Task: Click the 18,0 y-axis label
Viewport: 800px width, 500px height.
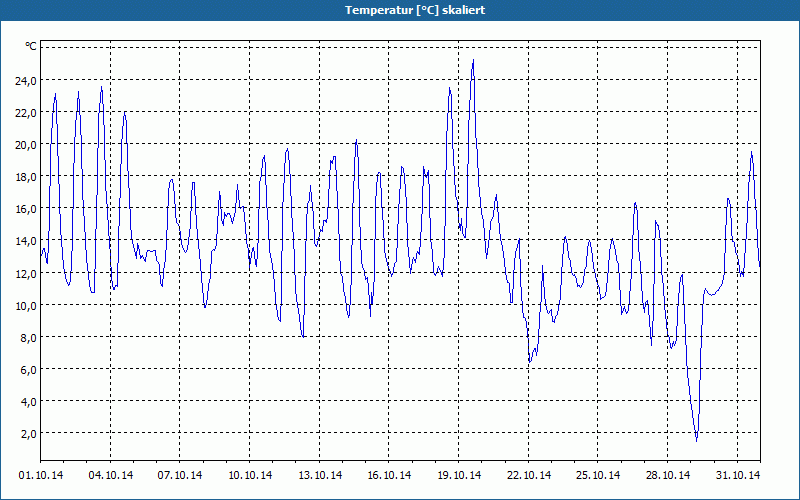Action: point(27,177)
